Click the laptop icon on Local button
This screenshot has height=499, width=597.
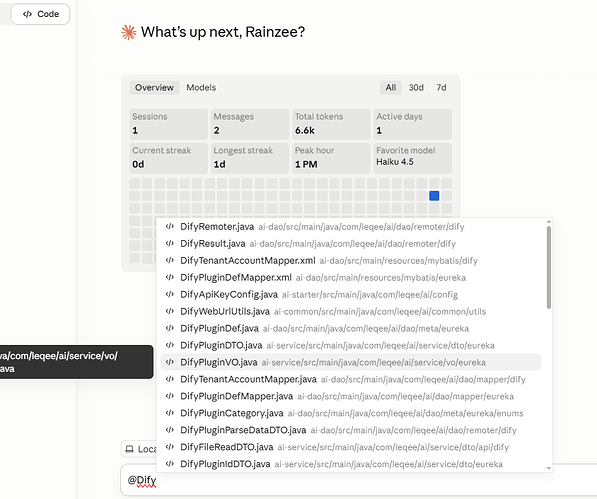(129, 449)
